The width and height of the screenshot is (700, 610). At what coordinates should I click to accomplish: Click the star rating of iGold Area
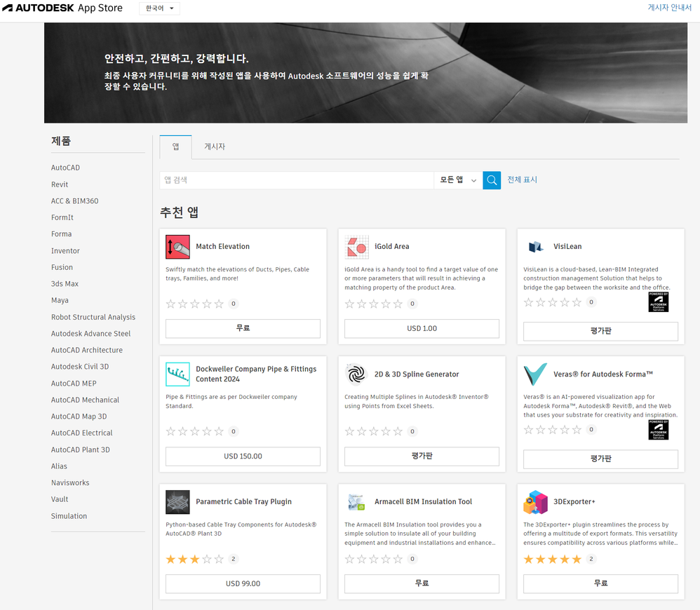(x=374, y=304)
